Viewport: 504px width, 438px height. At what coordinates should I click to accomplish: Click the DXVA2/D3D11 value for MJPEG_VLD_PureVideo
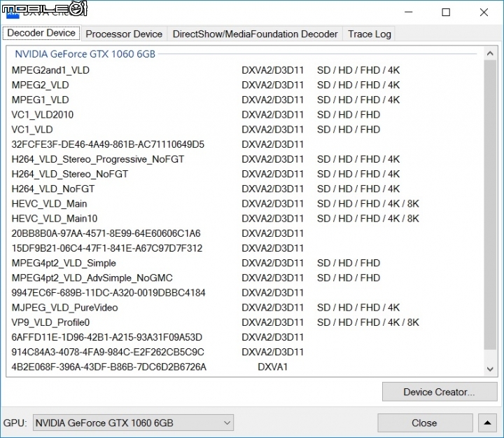(272, 308)
